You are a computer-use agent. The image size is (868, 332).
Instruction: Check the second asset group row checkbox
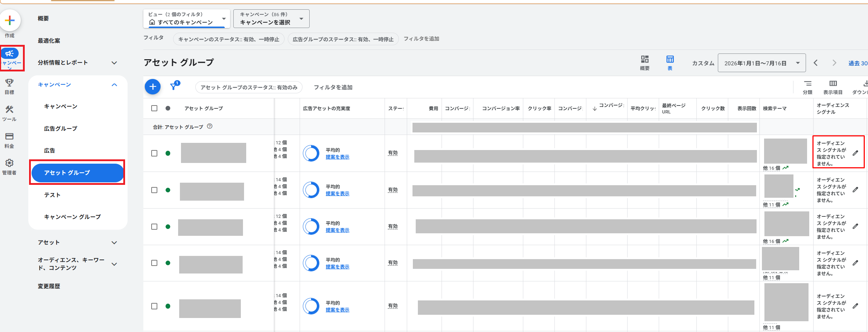pyautogui.click(x=154, y=190)
